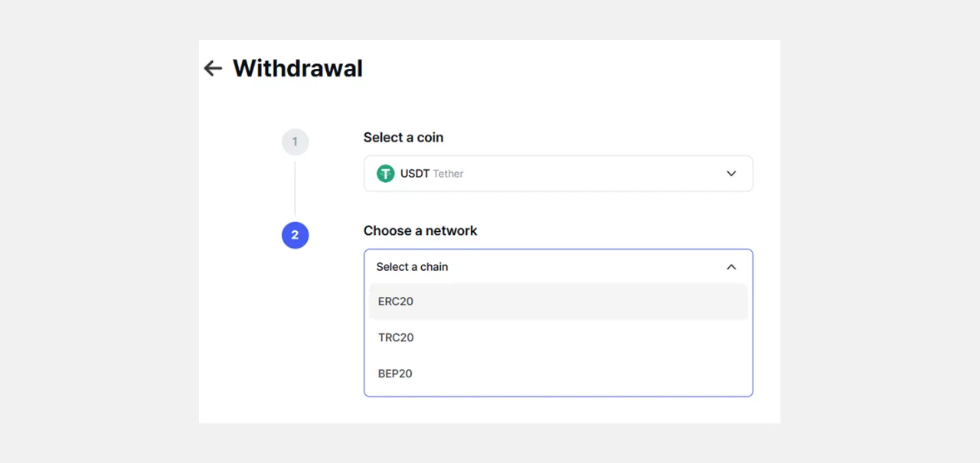This screenshot has height=463, width=980.
Task: Click empty space right of ERC20 row
Action: pyautogui.click(x=612, y=302)
